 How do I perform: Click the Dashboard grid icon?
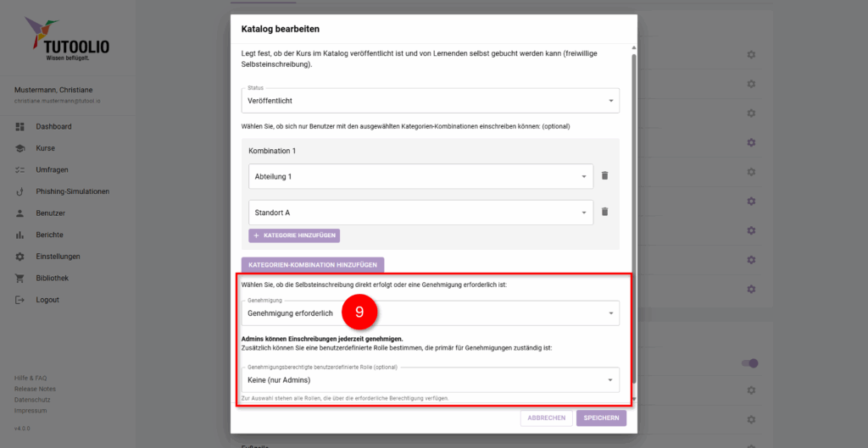pos(19,126)
